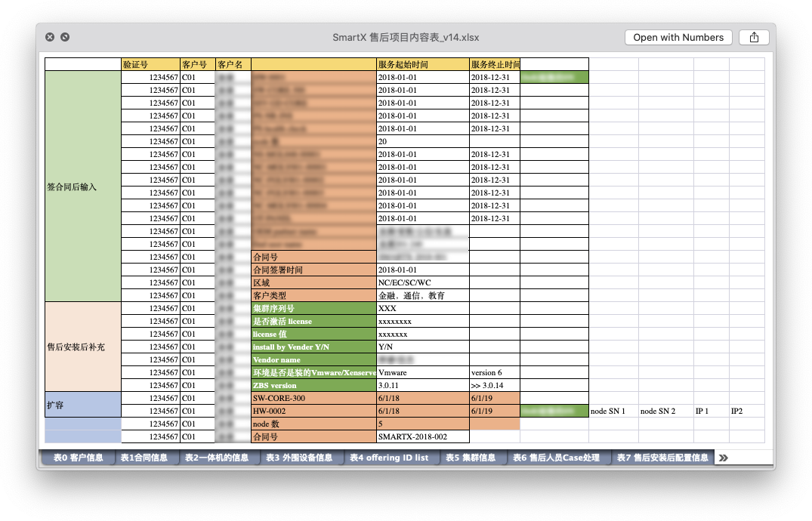Click the install by Vender Y/N cell
The image size is (812, 521).
tap(313, 347)
